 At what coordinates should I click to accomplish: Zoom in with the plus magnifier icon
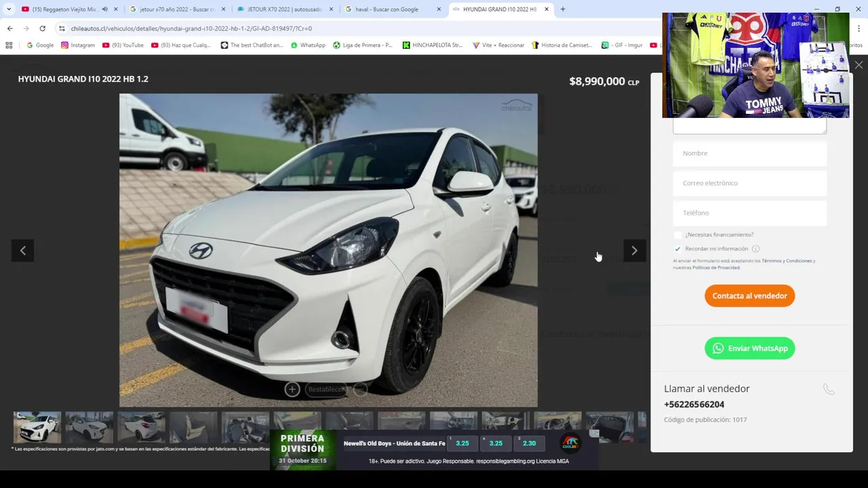coord(292,389)
